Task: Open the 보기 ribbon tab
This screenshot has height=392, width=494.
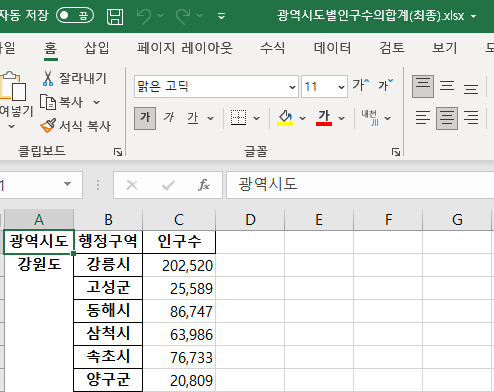Action: pos(445,48)
